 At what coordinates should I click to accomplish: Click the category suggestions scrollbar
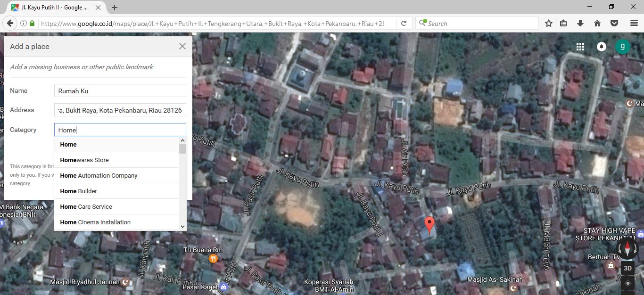(182, 150)
